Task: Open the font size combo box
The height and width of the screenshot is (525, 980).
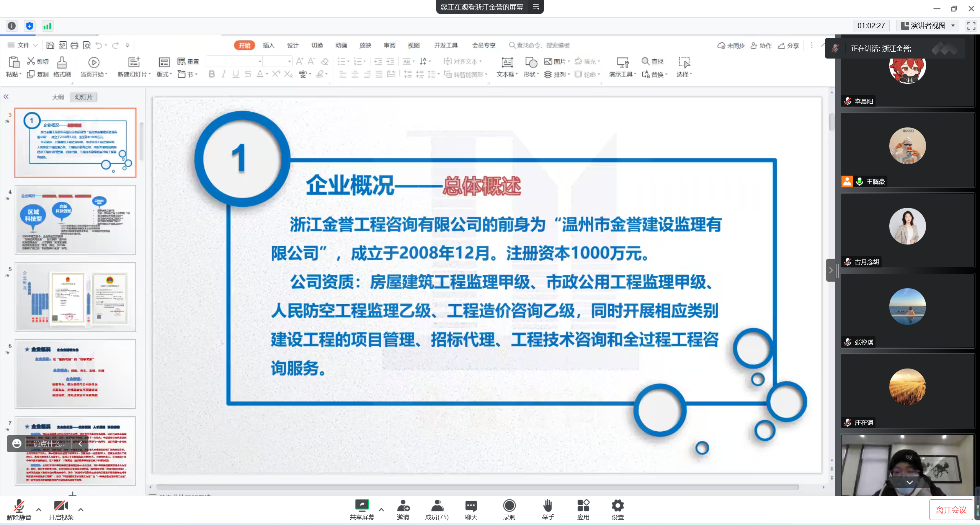Action: [x=278, y=61]
